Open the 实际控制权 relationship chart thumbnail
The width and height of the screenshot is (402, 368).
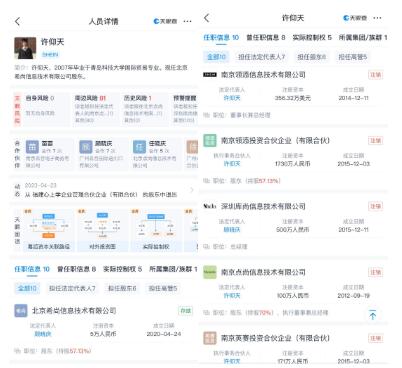point(156,231)
